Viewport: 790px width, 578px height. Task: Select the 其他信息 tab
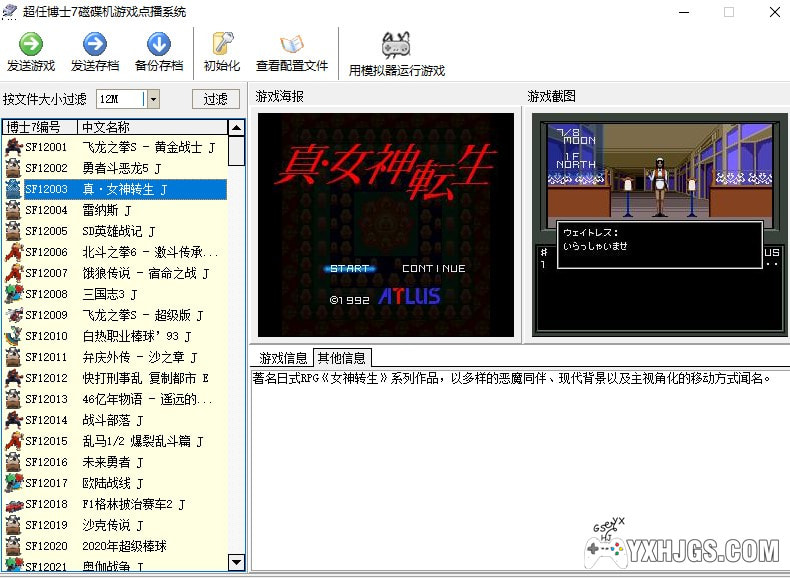tap(341, 358)
